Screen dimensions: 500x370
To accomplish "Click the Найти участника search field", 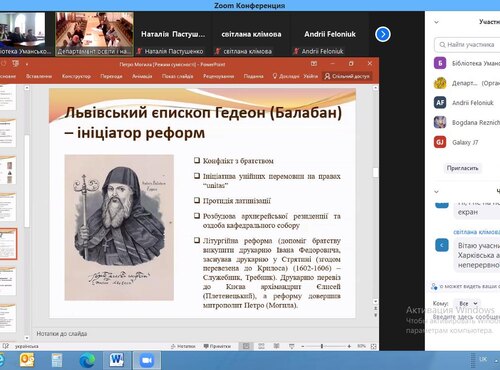I will (x=467, y=45).
